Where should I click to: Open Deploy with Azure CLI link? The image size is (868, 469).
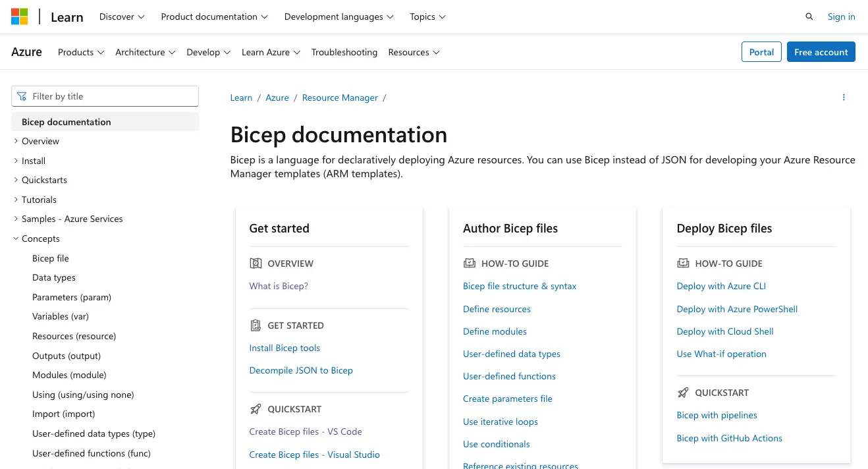point(721,286)
